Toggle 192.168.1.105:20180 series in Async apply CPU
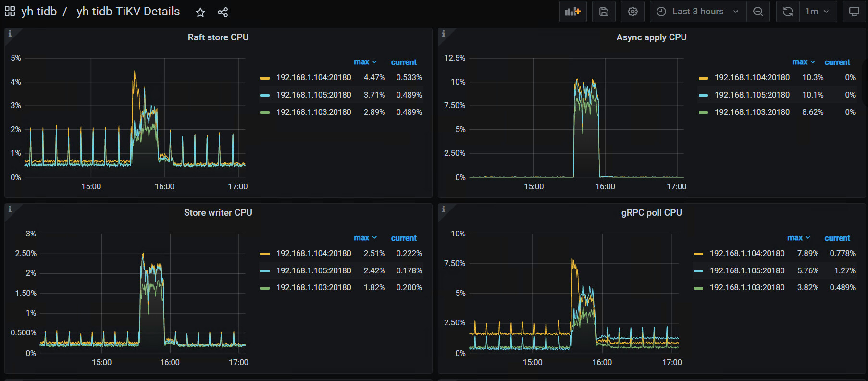The height and width of the screenshot is (381, 868). pos(752,95)
